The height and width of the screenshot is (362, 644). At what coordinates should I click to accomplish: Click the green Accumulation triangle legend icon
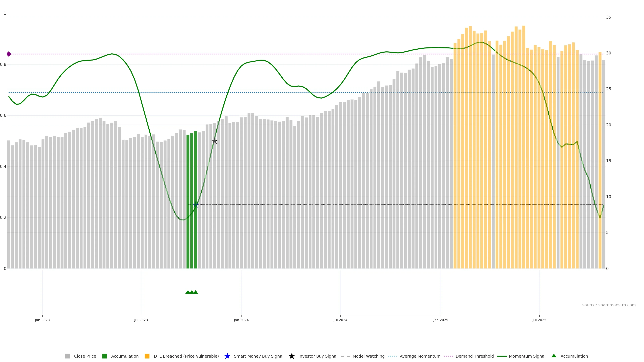coord(554,356)
